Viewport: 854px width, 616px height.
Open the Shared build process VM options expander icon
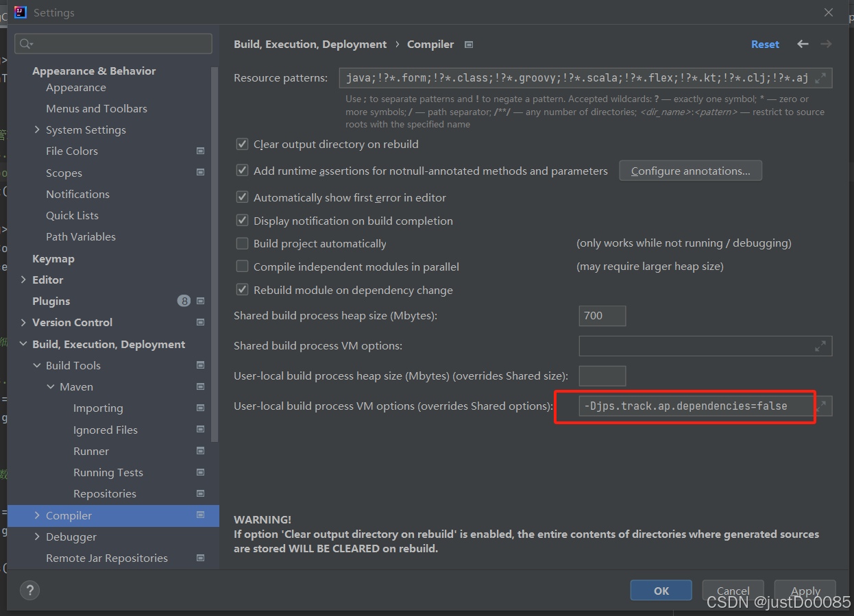(820, 346)
